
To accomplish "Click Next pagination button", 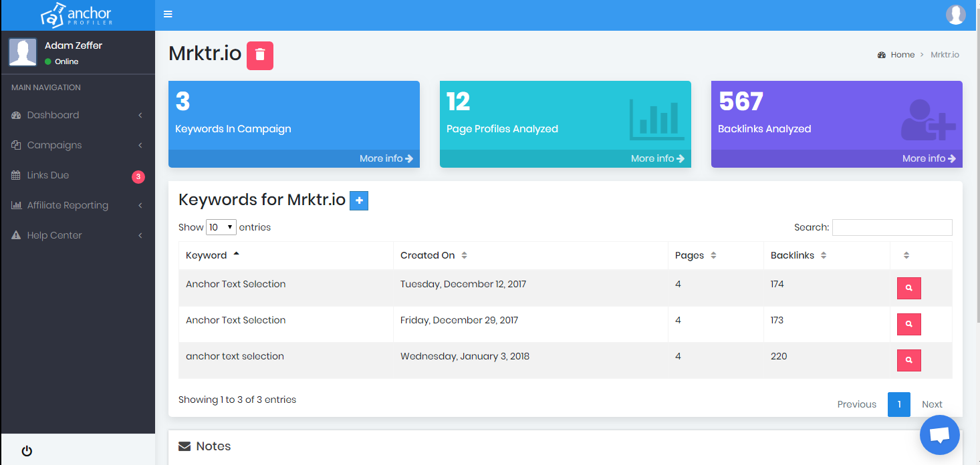I will click(932, 404).
